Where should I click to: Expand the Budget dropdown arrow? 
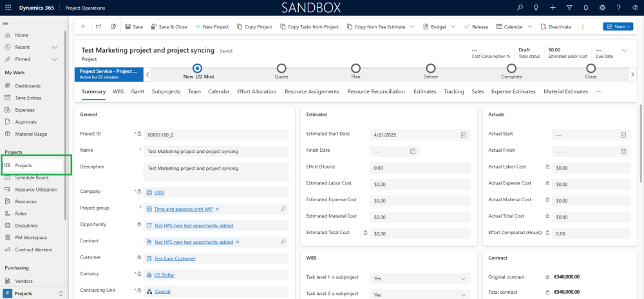[x=453, y=26]
